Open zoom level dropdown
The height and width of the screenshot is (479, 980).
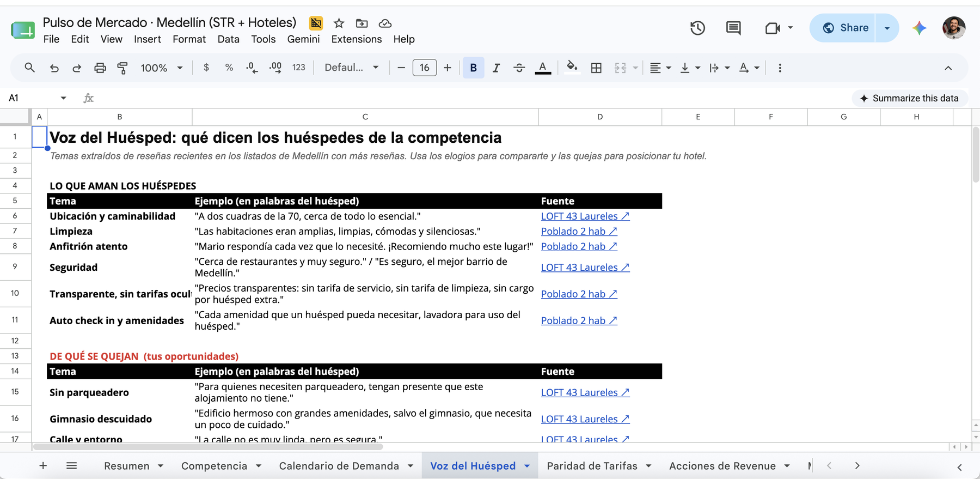[x=162, y=68]
